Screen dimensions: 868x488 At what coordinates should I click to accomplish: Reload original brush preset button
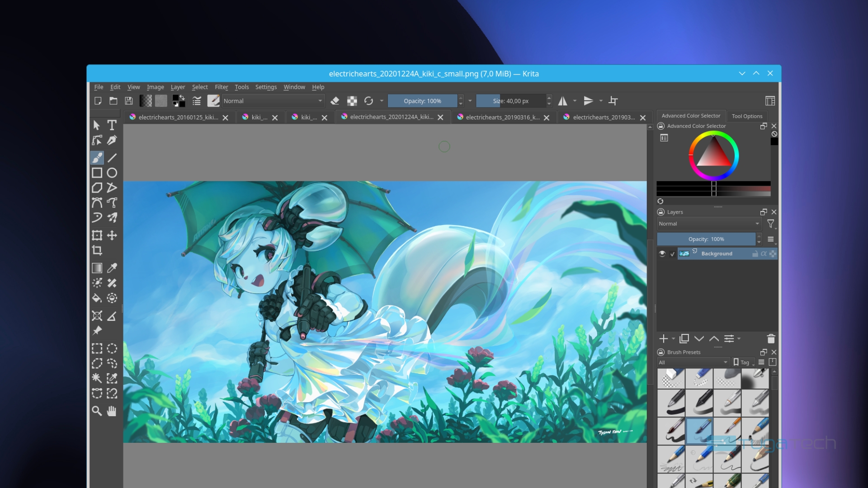point(369,101)
